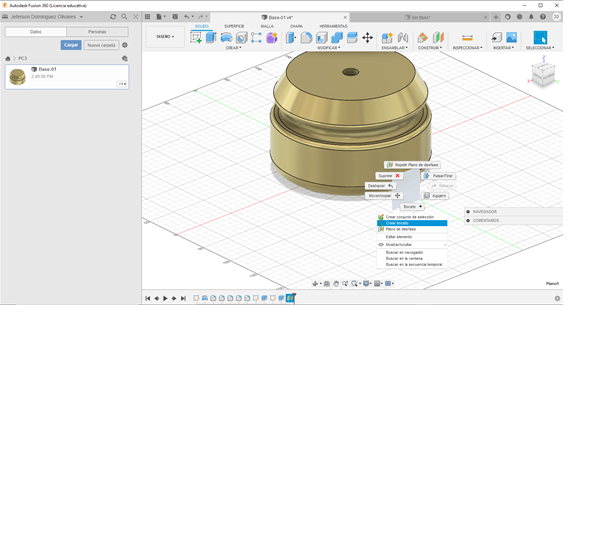Click the Measure icon in INSPECCIONAR

point(467,38)
